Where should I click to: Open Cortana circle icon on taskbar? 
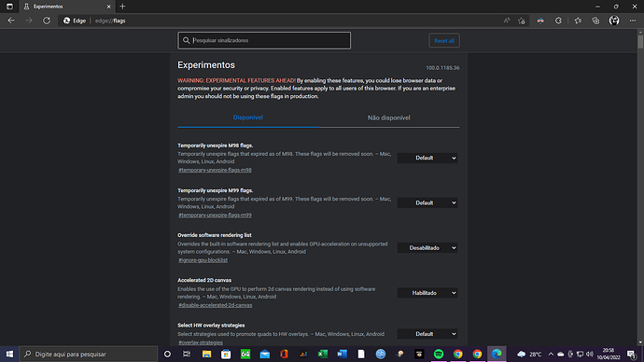pos(167,354)
